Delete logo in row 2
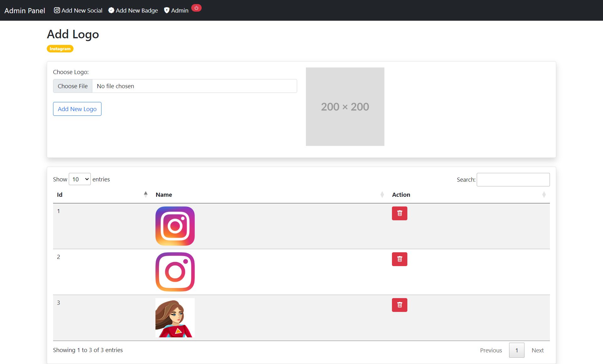This screenshot has width=603, height=364. tap(399, 259)
